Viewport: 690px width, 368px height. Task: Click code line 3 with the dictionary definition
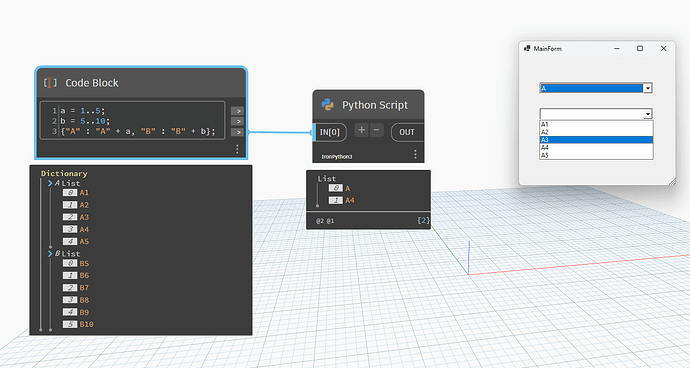pyautogui.click(x=138, y=132)
